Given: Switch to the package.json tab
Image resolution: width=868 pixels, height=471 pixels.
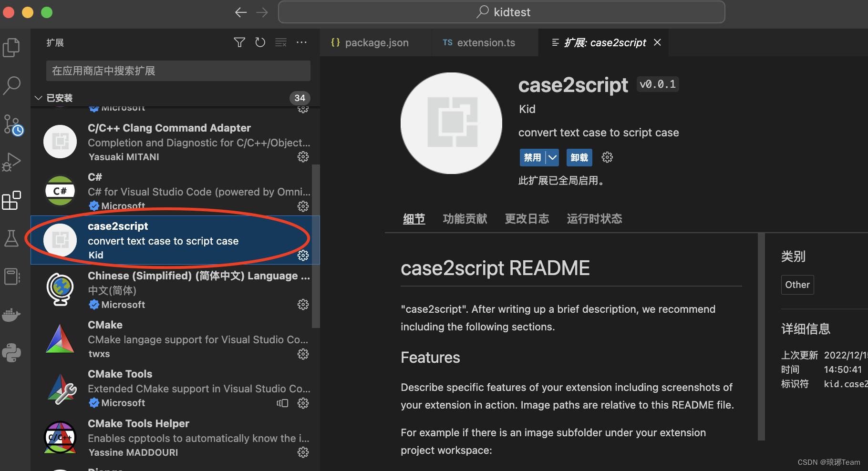Looking at the screenshot, I should (376, 42).
